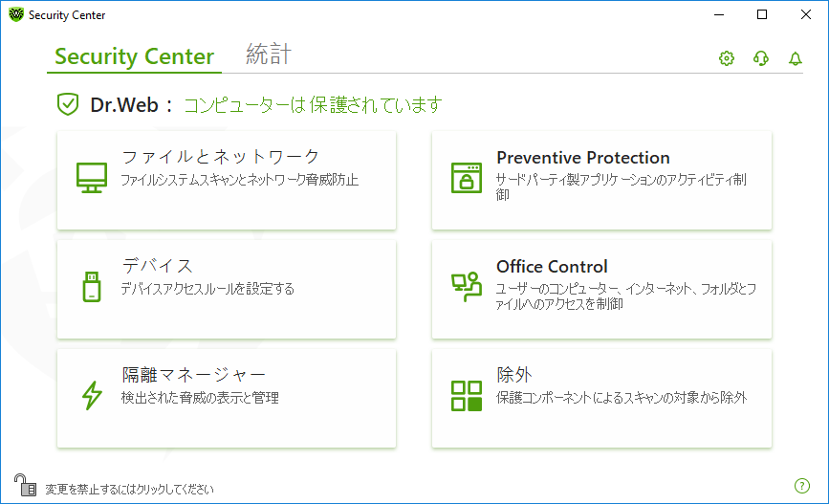Click the Preventive Protection lock-window icon

click(467, 178)
